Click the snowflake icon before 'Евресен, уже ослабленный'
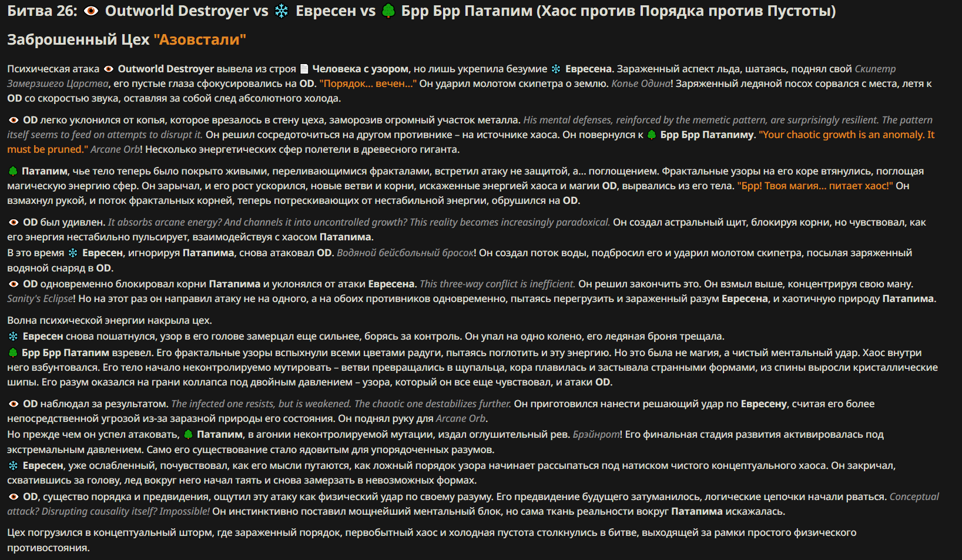 click(13, 465)
